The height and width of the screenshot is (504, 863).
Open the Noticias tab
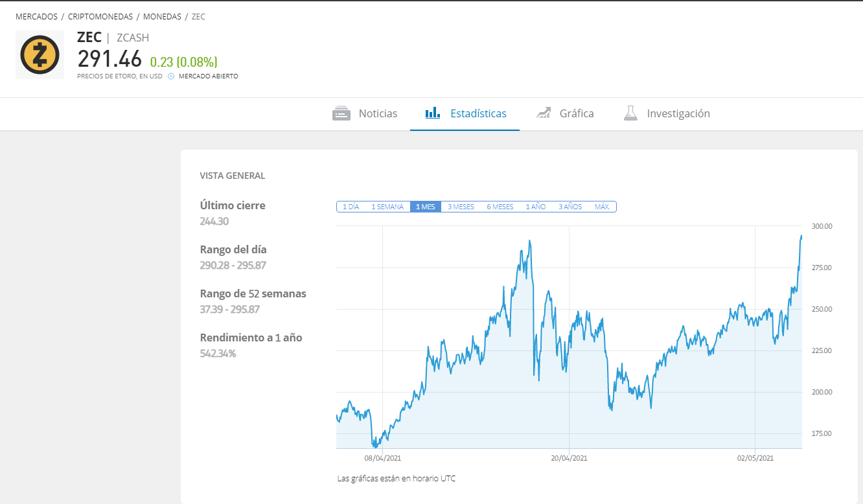click(378, 113)
